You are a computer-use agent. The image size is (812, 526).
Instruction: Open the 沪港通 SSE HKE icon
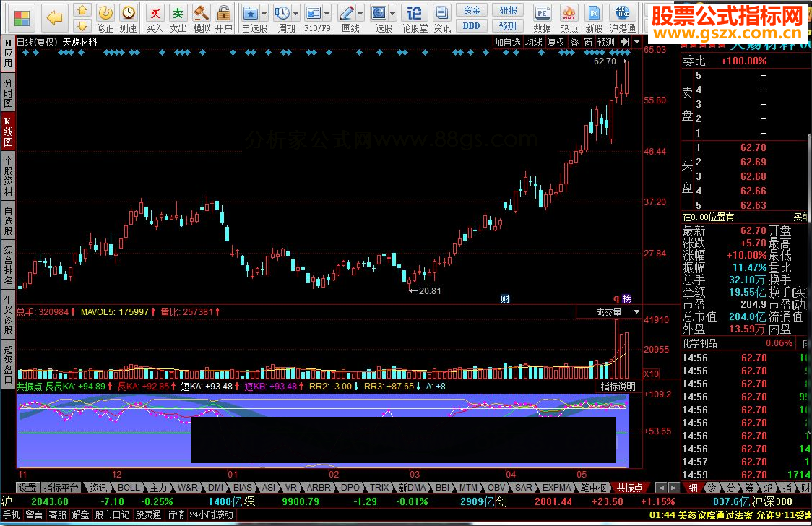pyautogui.click(x=622, y=18)
